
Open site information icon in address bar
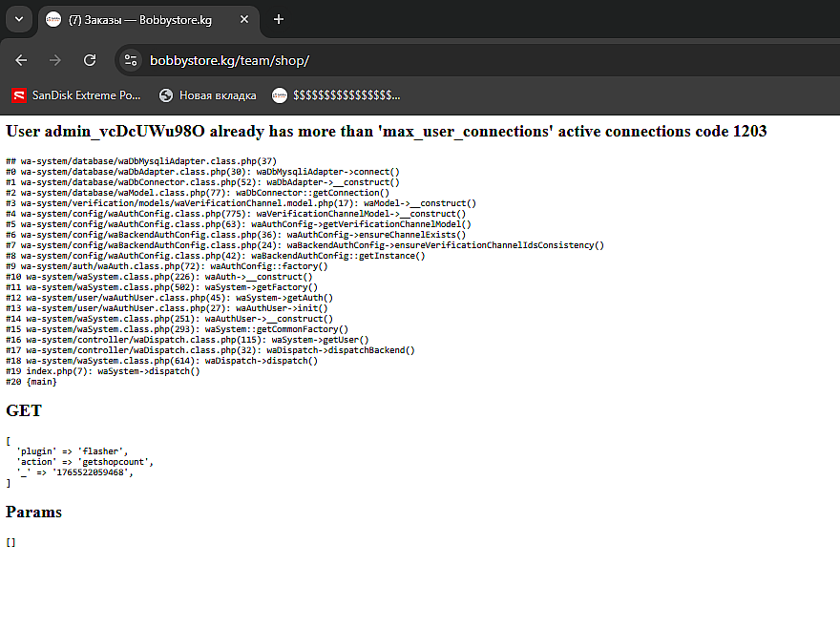click(x=132, y=60)
